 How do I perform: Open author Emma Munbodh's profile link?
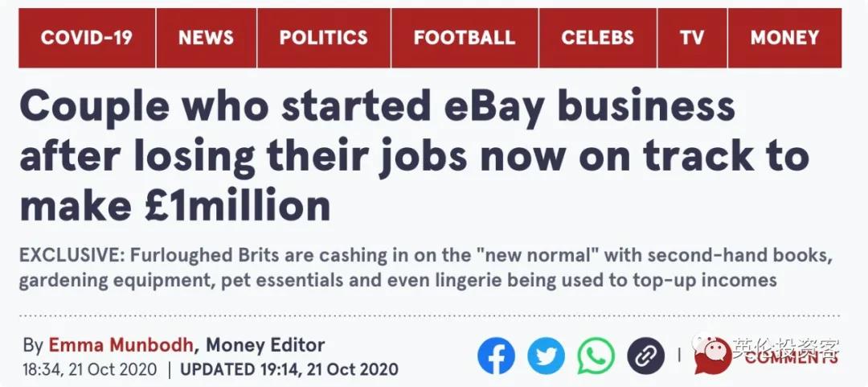click(123, 345)
